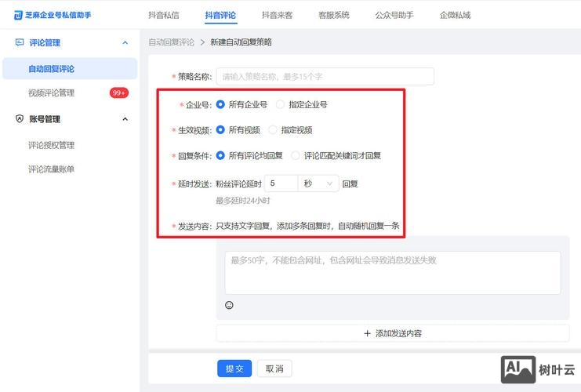The image size is (581, 392).
Task: Click the 取消 cancel button
Action: [274, 368]
